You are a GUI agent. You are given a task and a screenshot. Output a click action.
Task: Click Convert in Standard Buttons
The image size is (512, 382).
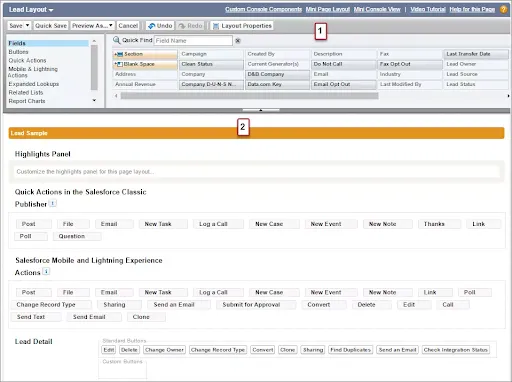pyautogui.click(x=263, y=350)
